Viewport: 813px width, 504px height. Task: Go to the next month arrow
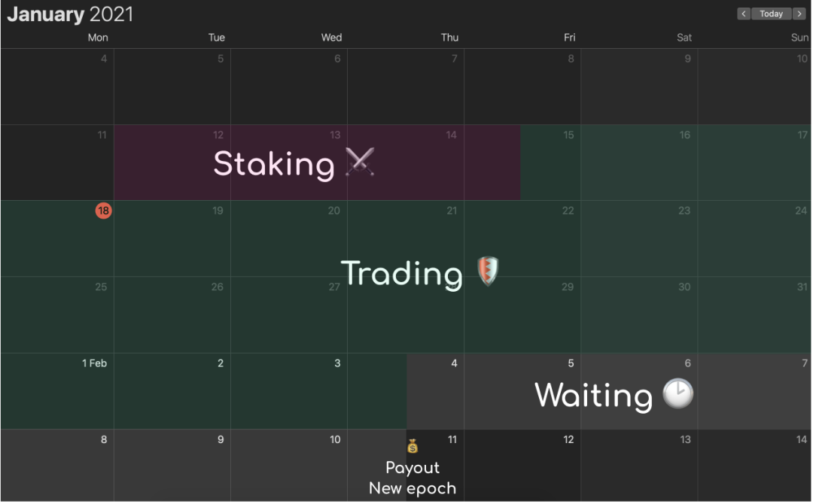coord(799,14)
